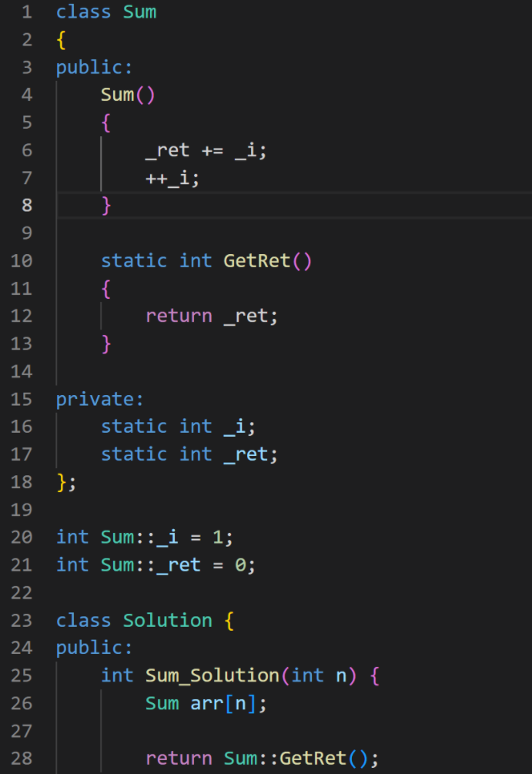Click the closing }; on line 18
Viewport: 532px width, 774px height.
67,482
